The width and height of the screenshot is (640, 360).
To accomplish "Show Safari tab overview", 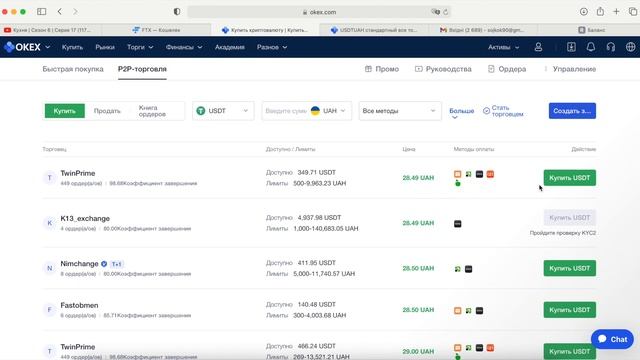I will click(633, 12).
